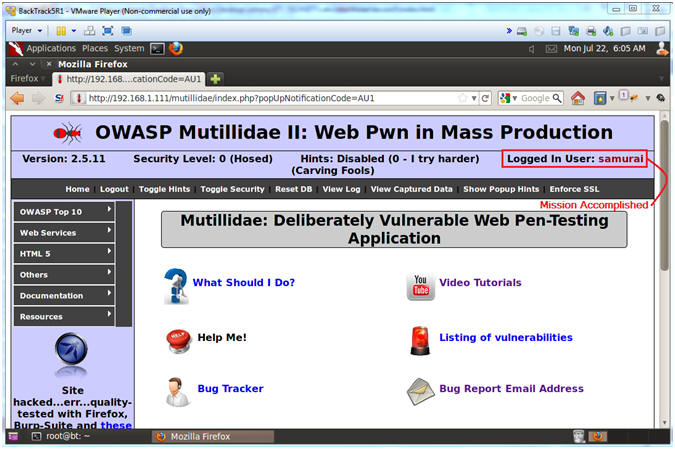Click View Captured Data link

coord(412,189)
